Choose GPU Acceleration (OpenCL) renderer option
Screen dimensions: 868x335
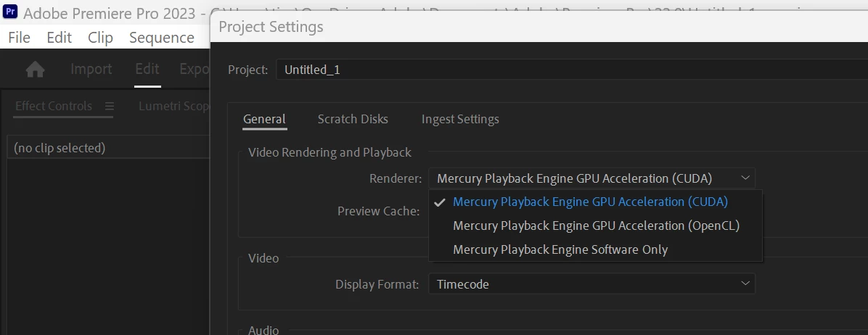point(596,226)
